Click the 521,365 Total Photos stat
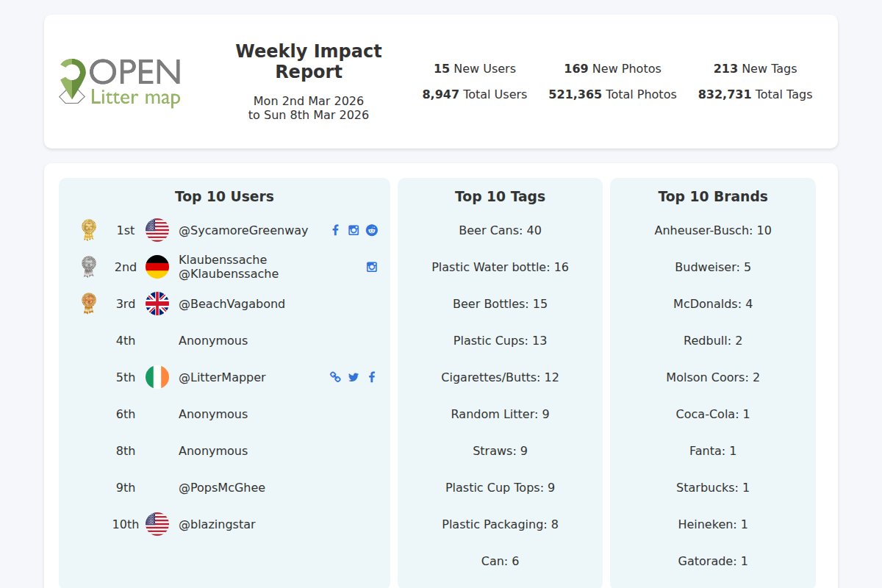882x588 pixels. click(x=613, y=94)
